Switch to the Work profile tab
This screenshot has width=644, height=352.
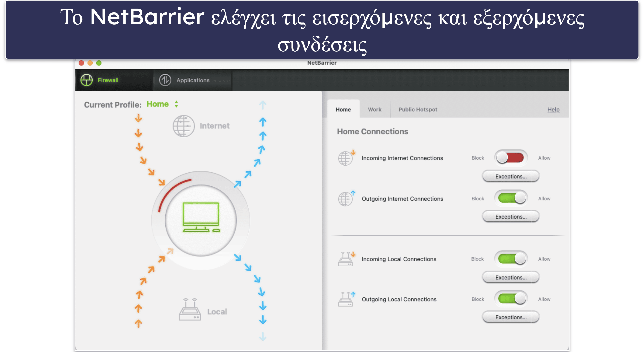point(374,109)
